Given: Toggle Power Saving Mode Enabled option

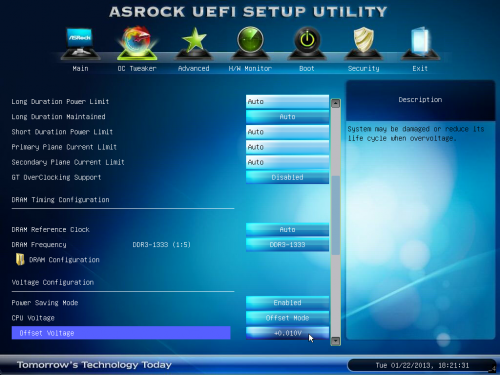Looking at the screenshot, I should point(287,303).
